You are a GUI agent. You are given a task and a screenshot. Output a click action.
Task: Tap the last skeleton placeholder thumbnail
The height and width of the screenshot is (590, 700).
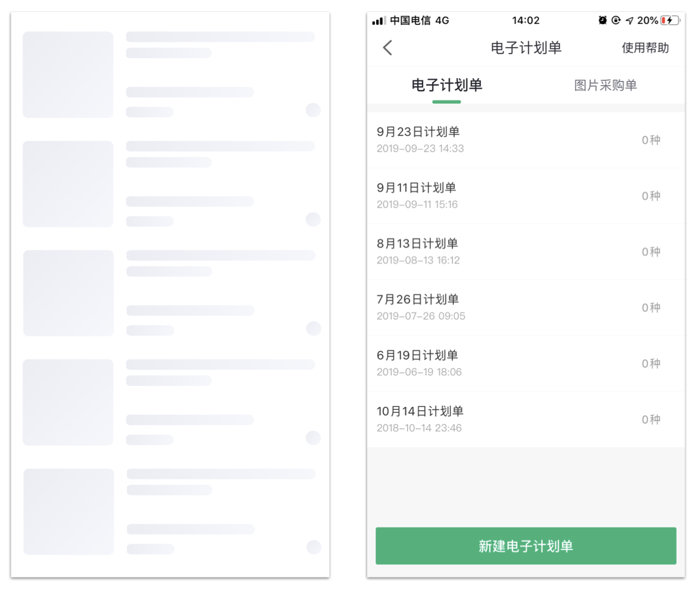click(68, 511)
